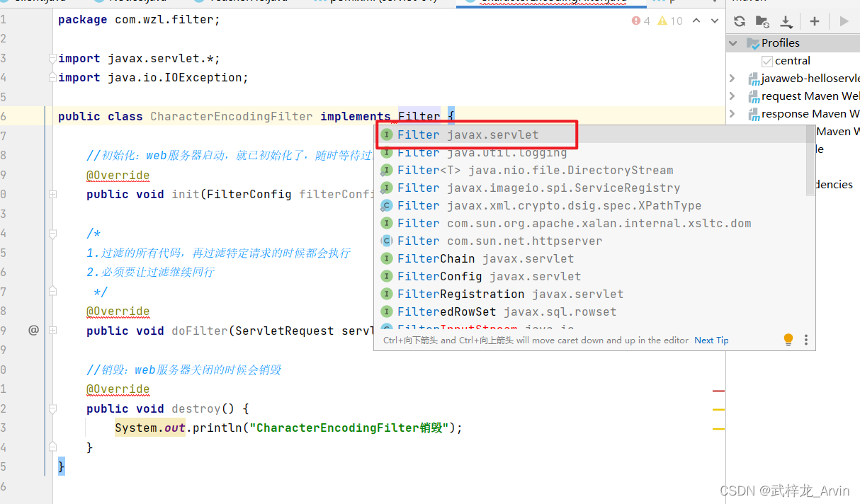
Task: Expand the request Maven Webapp project
Action: 733,96
